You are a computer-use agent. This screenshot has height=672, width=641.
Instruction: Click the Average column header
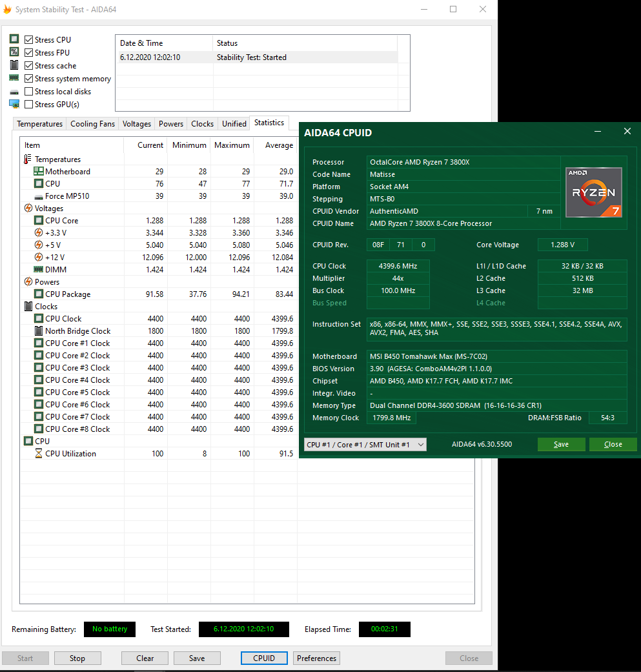tap(275, 145)
